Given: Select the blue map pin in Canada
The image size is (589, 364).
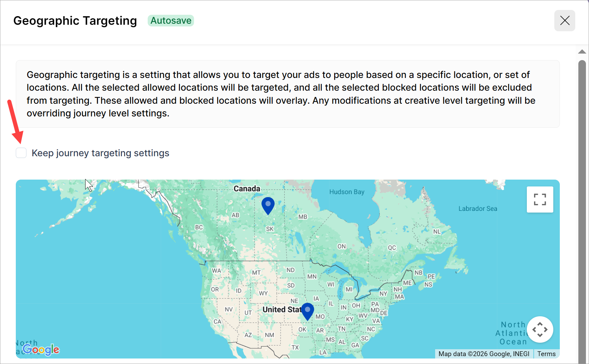Looking at the screenshot, I should point(268,205).
